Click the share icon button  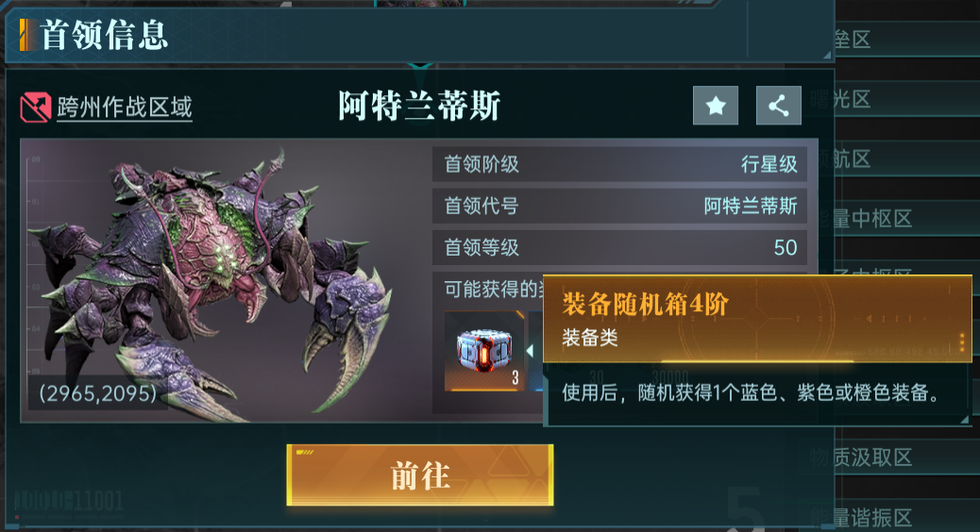[x=778, y=106]
